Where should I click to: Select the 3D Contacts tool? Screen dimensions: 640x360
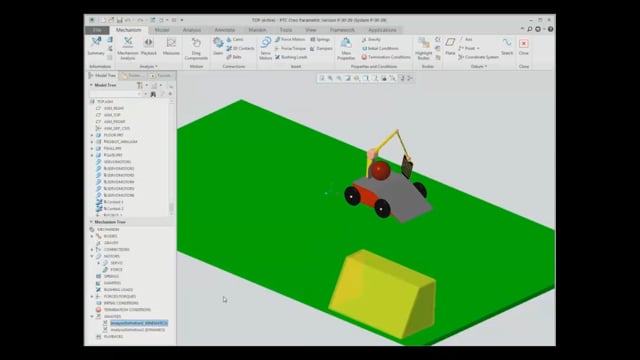(240, 48)
